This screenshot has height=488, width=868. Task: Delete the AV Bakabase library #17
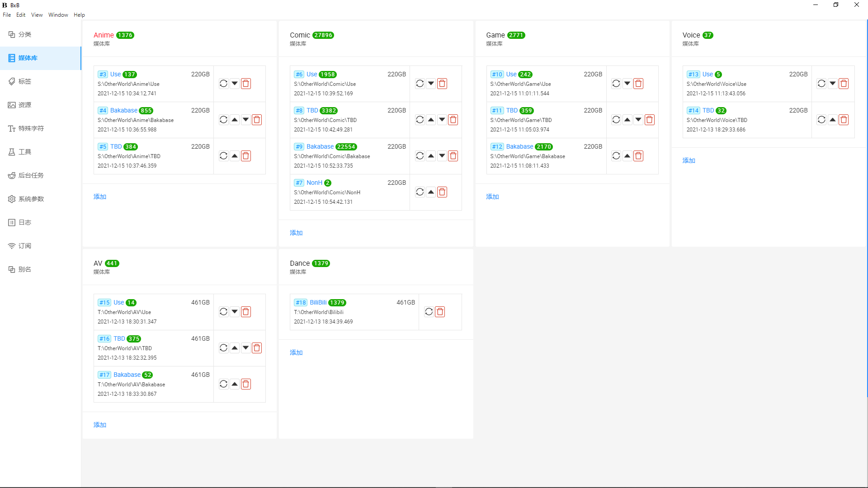click(x=245, y=384)
